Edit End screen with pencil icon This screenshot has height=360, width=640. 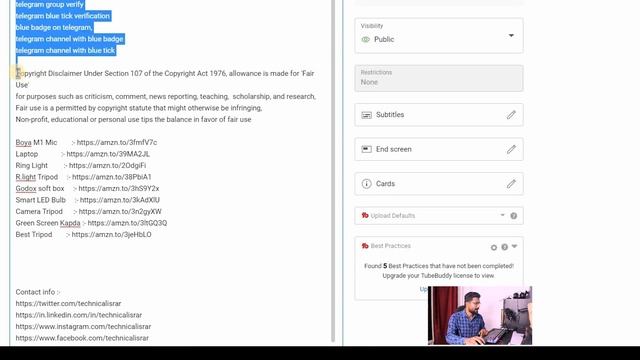coord(511,149)
